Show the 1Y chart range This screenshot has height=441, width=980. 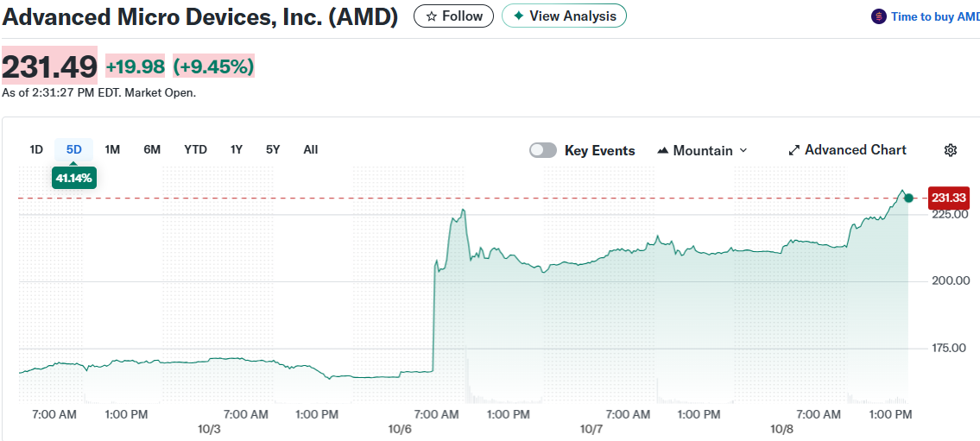click(237, 149)
